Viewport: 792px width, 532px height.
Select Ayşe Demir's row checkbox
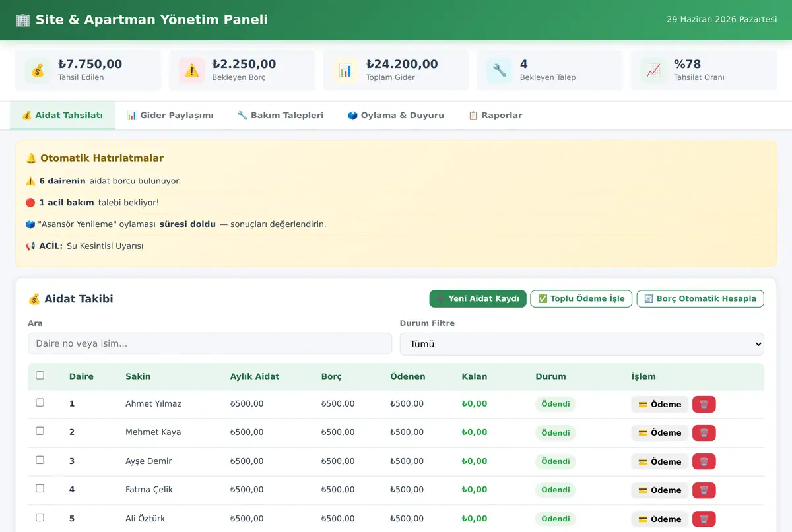click(40, 459)
